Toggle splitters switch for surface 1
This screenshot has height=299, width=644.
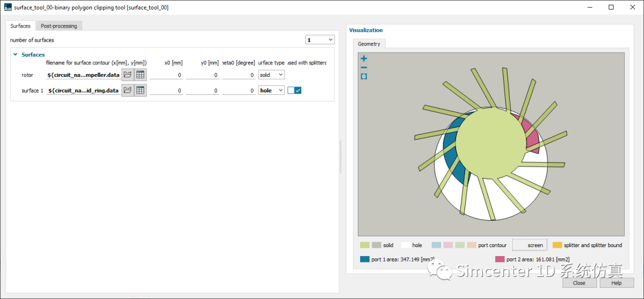(x=295, y=90)
